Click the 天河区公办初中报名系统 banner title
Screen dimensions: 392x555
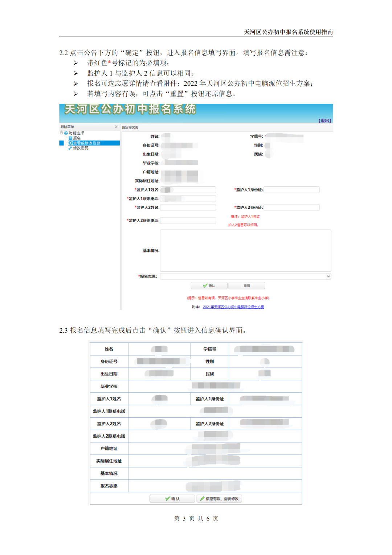pos(130,109)
